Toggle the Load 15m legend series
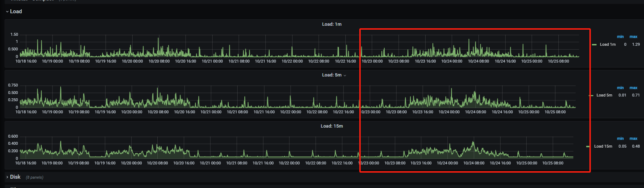 603,147
